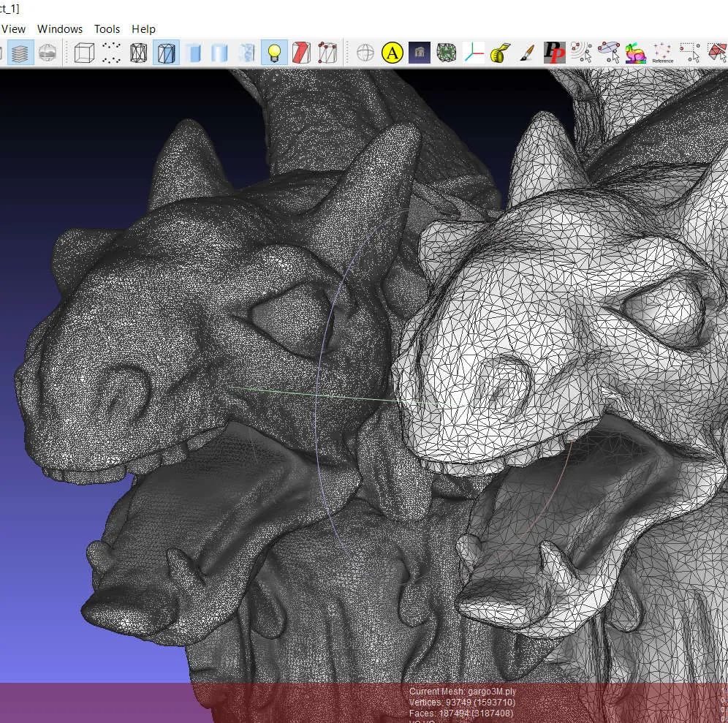This screenshot has width=728, height=723.
Task: Launch the PickPoints PP tool
Action: pos(554,53)
